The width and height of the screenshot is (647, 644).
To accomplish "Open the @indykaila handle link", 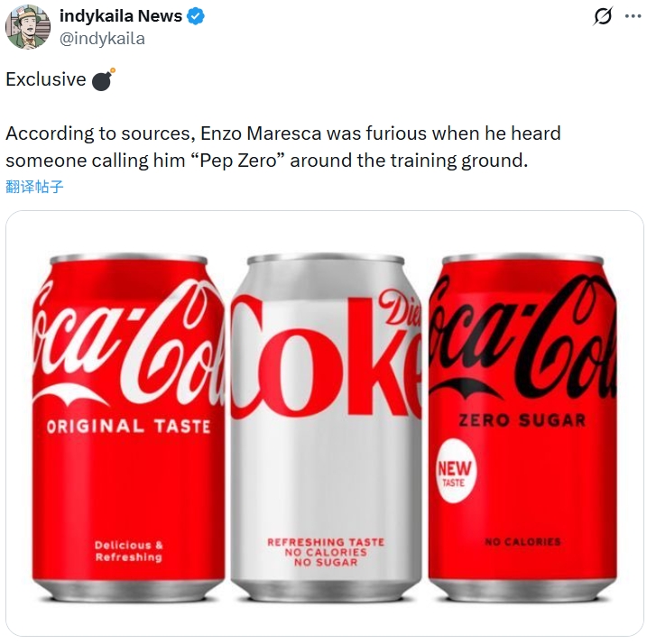I will tap(102, 38).
